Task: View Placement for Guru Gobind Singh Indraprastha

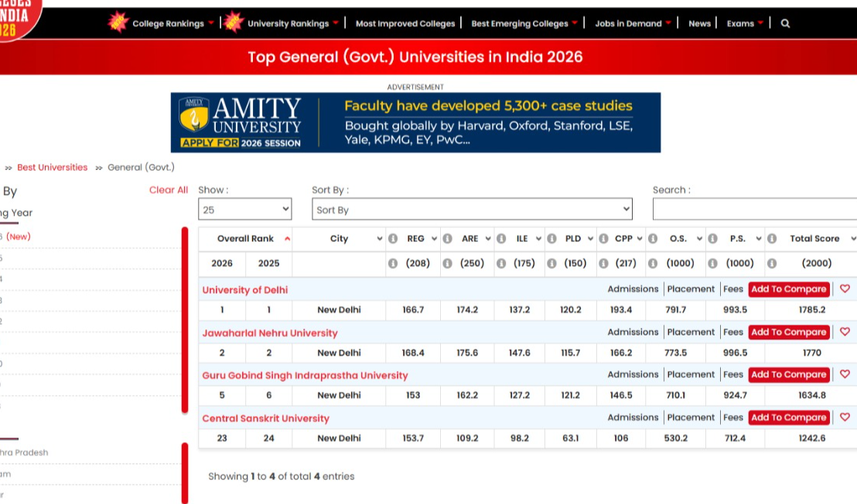Action: [x=691, y=375]
